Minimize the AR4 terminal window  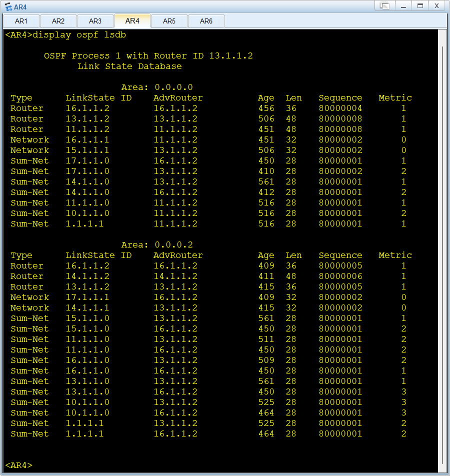click(403, 6)
